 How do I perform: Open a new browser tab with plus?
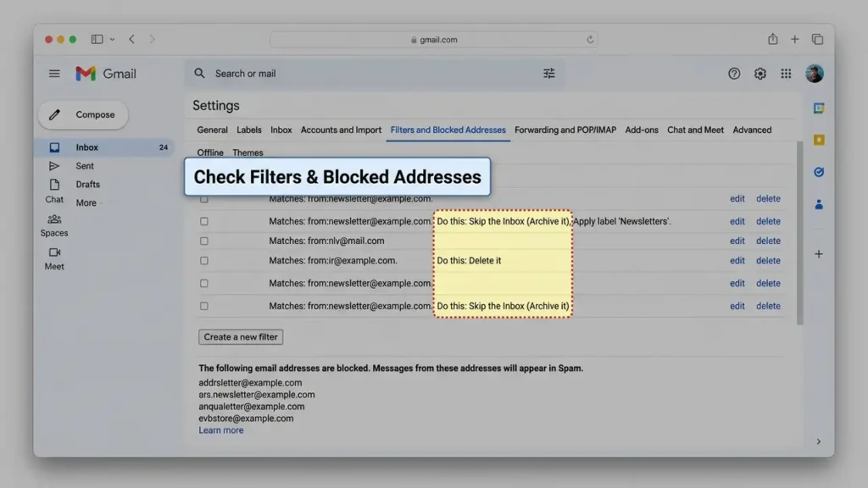[x=795, y=39]
